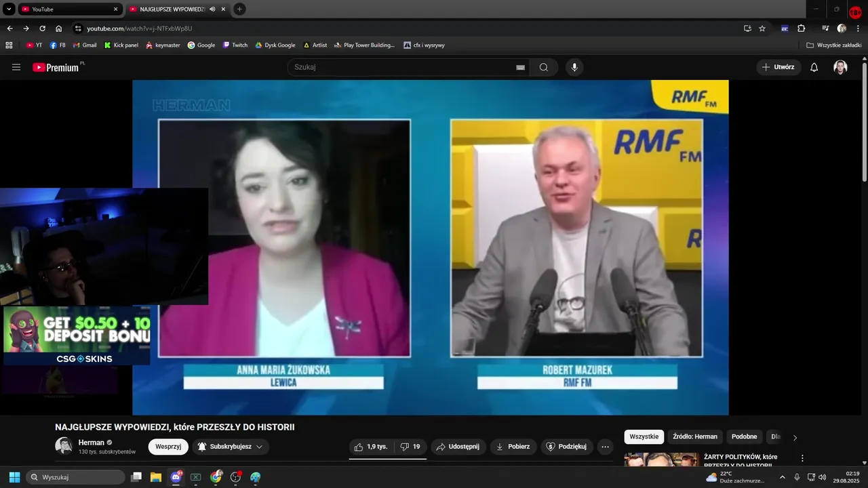
Task: Share the video via Udostępnij
Action: click(458, 447)
